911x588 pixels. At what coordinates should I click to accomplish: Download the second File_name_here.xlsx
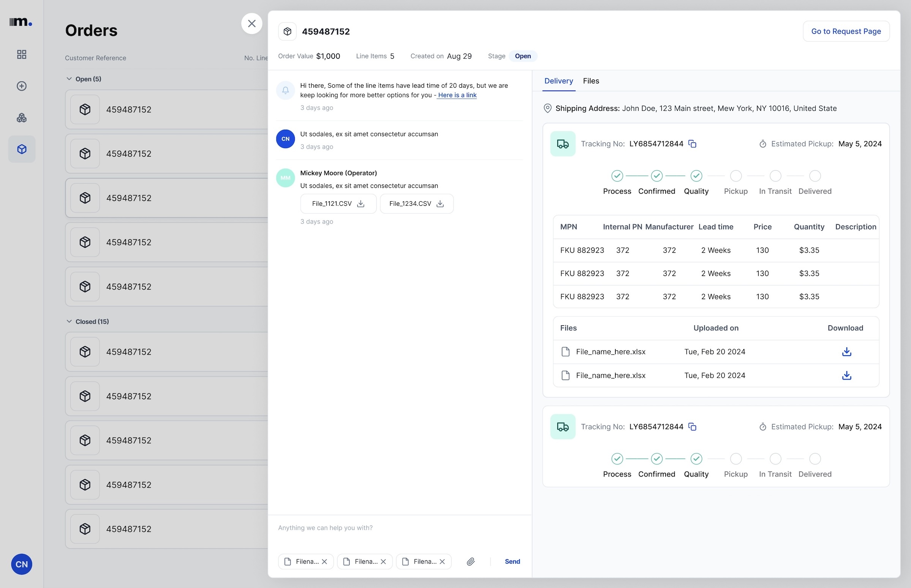[x=846, y=375]
